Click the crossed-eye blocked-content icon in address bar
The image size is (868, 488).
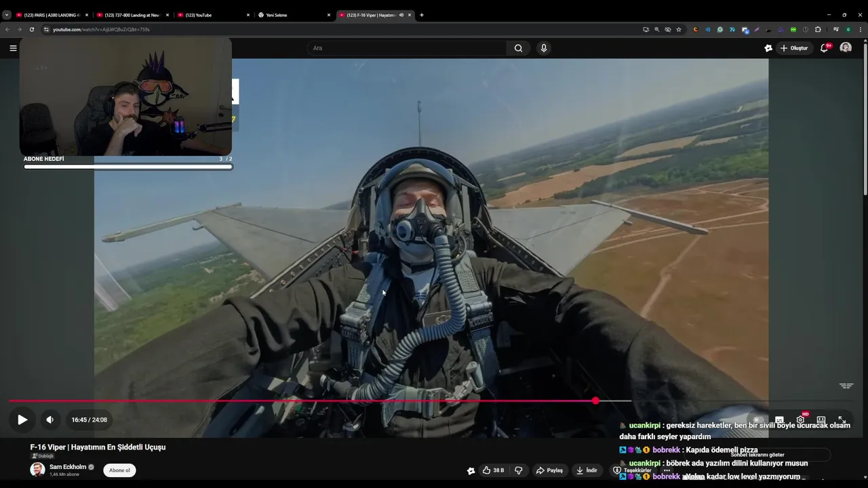(668, 29)
